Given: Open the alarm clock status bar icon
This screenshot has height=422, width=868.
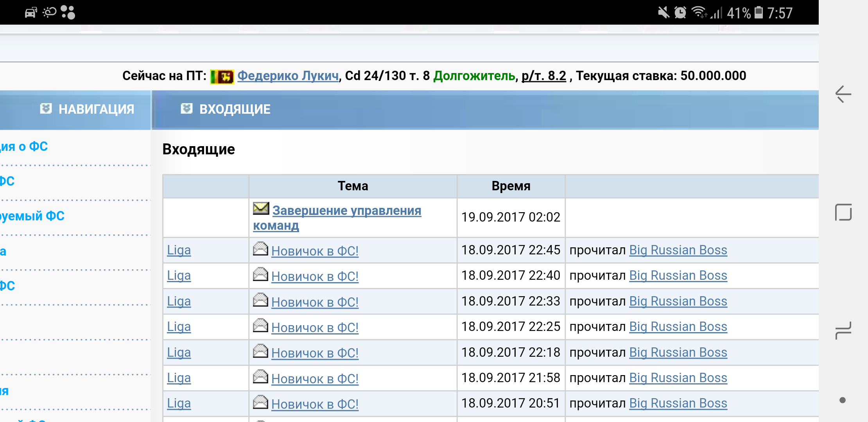Looking at the screenshot, I should click(x=680, y=13).
